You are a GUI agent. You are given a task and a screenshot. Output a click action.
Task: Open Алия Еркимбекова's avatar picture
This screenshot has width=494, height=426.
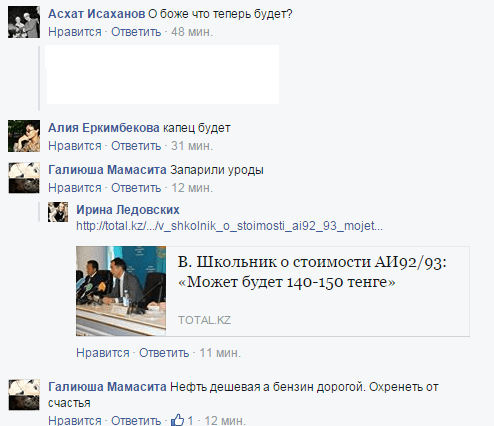point(24,136)
